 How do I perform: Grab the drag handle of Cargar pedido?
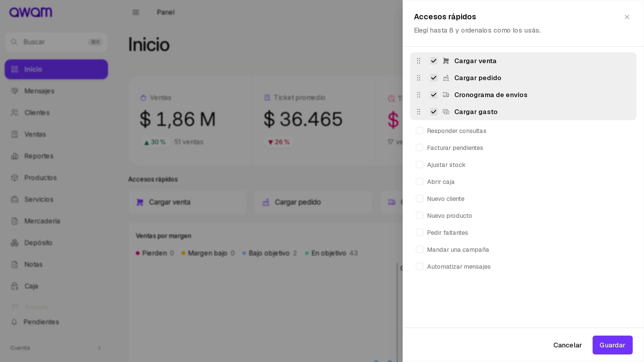[x=419, y=78]
